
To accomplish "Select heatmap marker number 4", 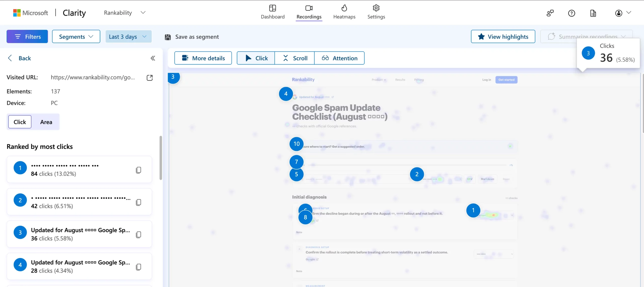I will (286, 94).
